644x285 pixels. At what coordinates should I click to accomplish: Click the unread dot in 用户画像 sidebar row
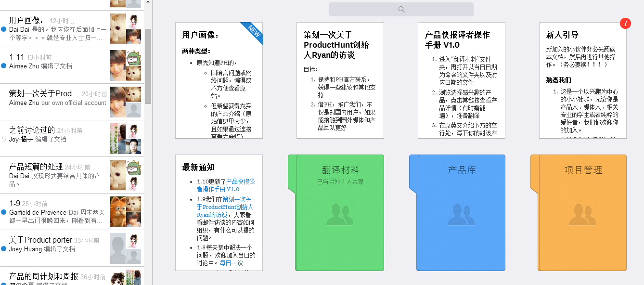pos(4,29)
